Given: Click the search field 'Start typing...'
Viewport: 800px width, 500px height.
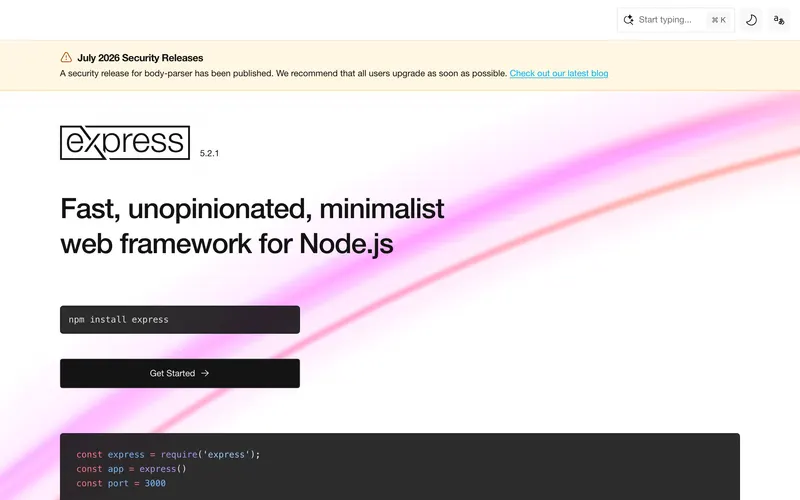Looking at the screenshot, I should pyautogui.click(x=676, y=20).
